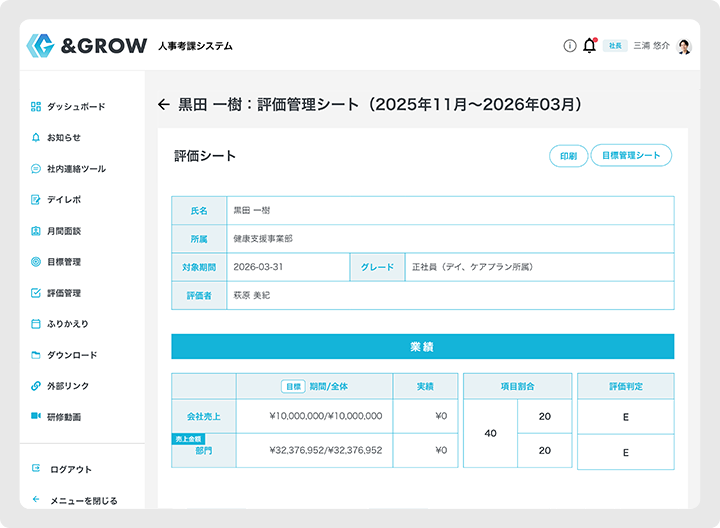Click the グレード label cell

coord(377,267)
